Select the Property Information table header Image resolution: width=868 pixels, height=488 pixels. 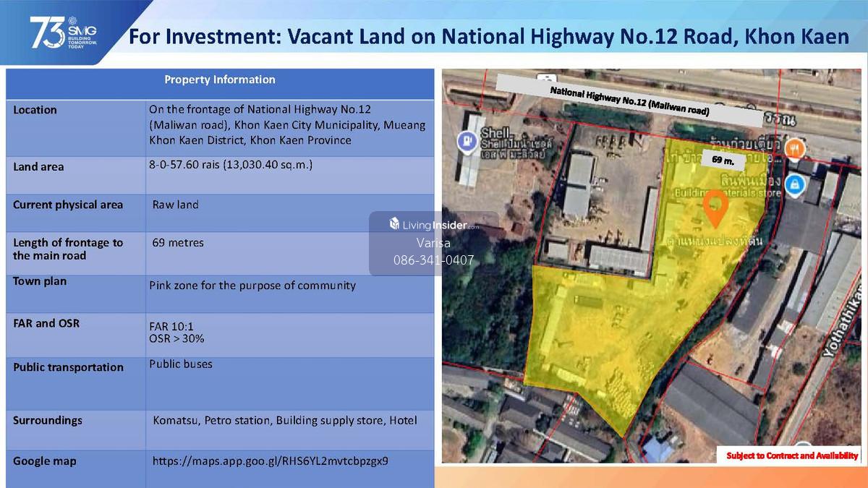(x=219, y=80)
